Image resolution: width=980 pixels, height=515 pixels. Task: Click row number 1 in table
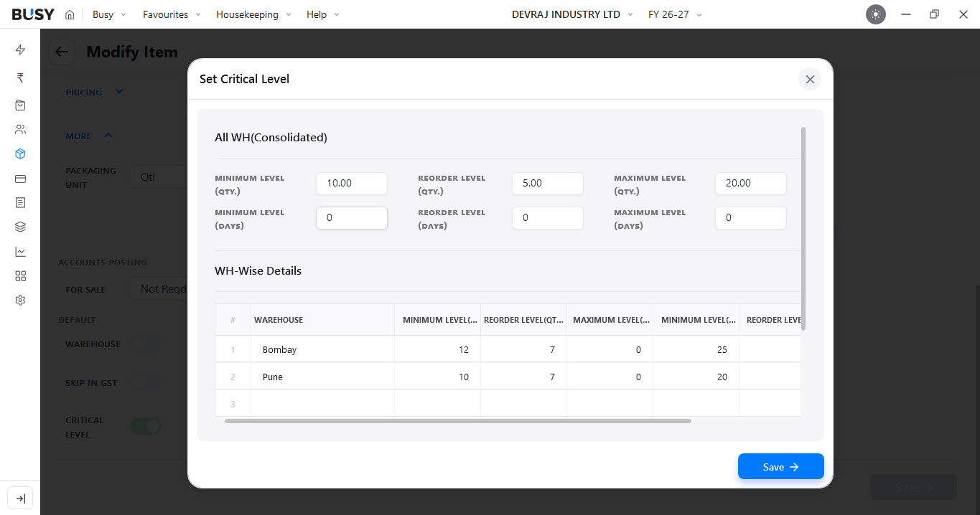pyautogui.click(x=233, y=349)
